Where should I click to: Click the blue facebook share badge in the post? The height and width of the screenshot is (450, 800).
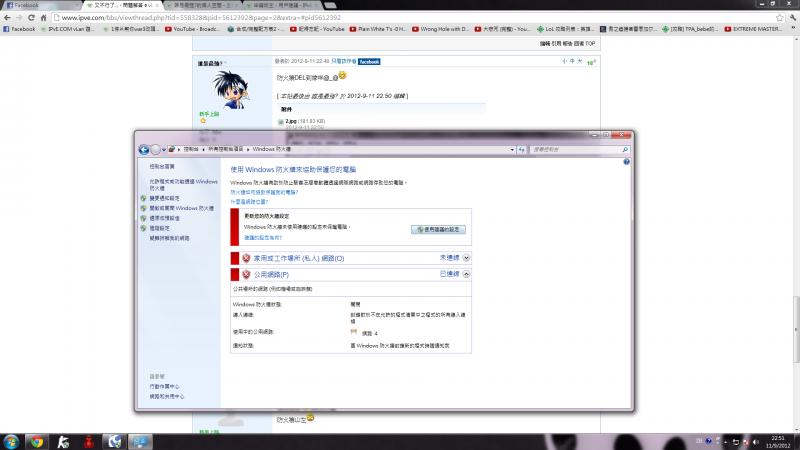[x=369, y=61]
